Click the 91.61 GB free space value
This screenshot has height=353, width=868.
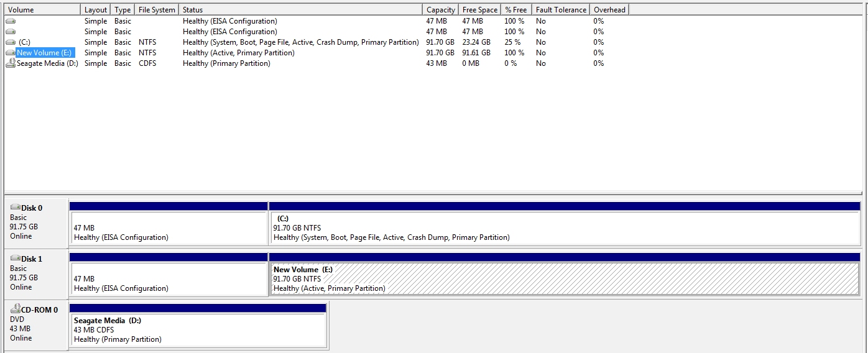[476, 53]
